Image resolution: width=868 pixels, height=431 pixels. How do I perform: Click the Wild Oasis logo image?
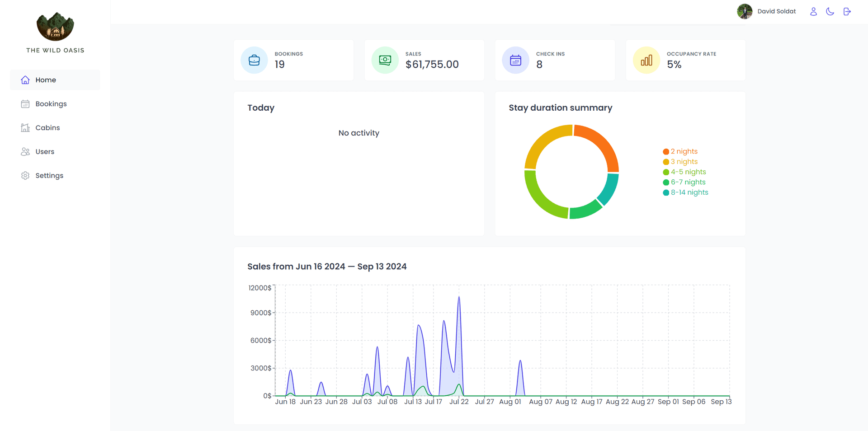coord(55,27)
